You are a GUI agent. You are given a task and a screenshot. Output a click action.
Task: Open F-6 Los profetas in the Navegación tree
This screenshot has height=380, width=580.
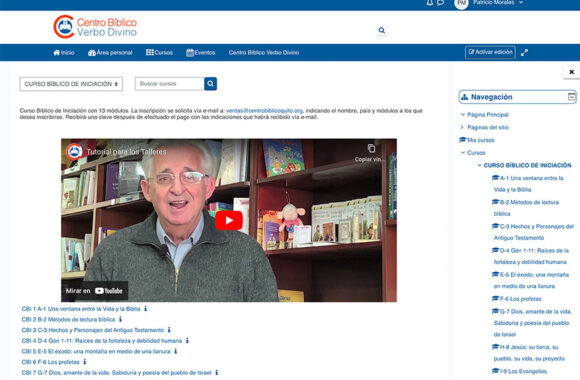pos(517,299)
